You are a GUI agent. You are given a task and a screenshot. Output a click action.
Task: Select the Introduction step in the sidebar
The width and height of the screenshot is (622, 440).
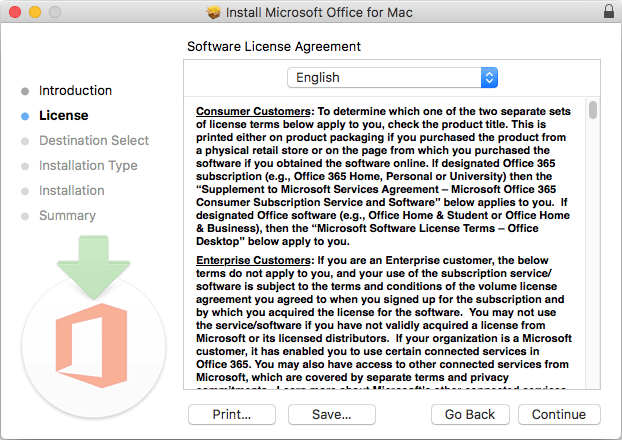click(75, 90)
